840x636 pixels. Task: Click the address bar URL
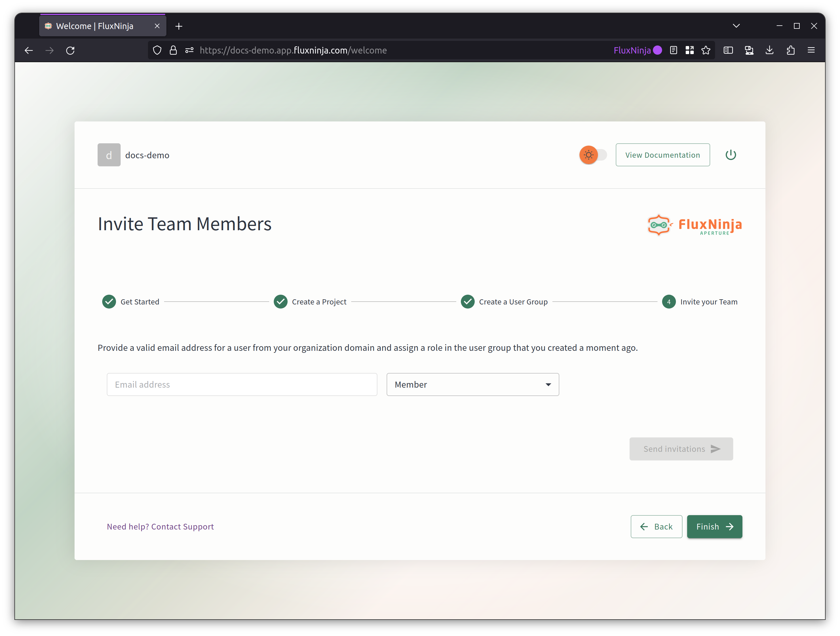click(x=293, y=50)
